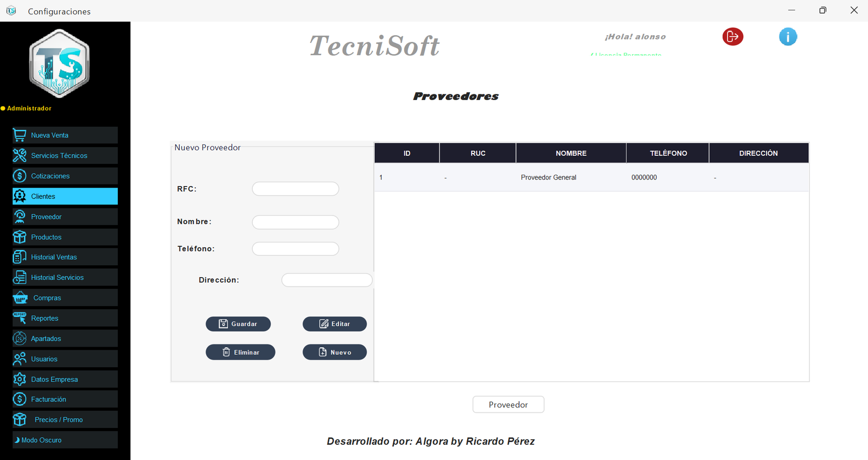The width and height of the screenshot is (868, 460).
Task: Click the Reportes icon in sidebar
Action: tap(20, 318)
